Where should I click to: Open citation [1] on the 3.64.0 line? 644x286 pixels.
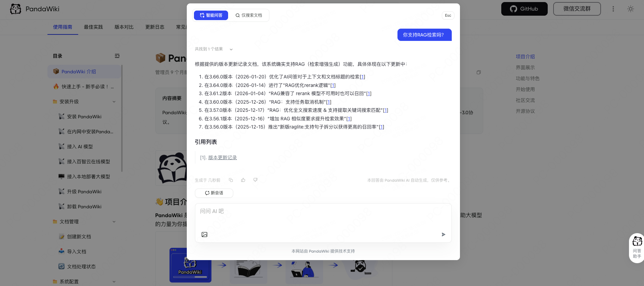click(333, 85)
